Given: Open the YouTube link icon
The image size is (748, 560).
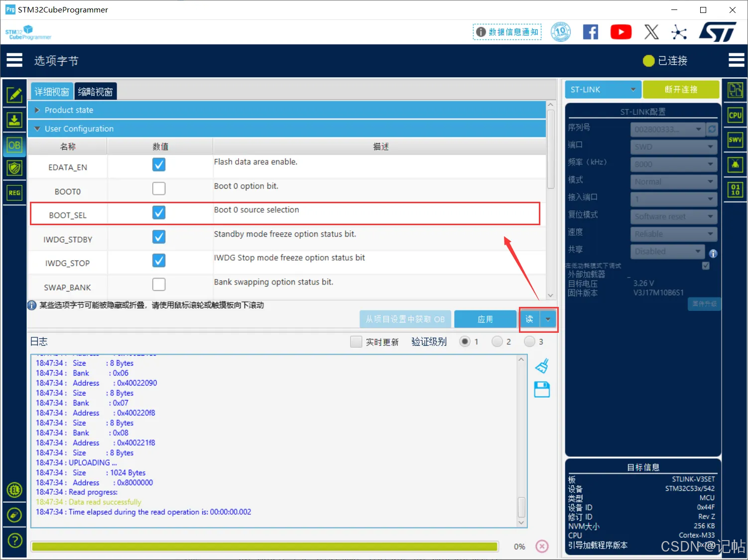Looking at the screenshot, I should pyautogui.click(x=621, y=32).
